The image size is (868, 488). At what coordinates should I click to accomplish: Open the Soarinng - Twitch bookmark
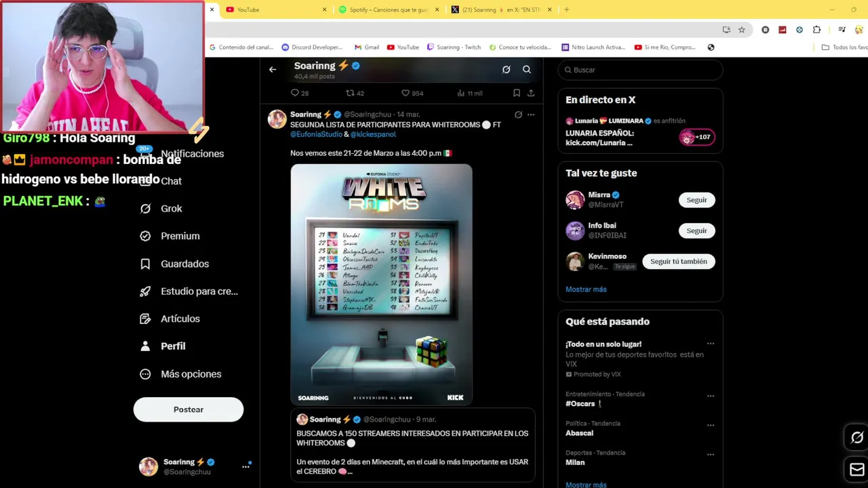(454, 47)
